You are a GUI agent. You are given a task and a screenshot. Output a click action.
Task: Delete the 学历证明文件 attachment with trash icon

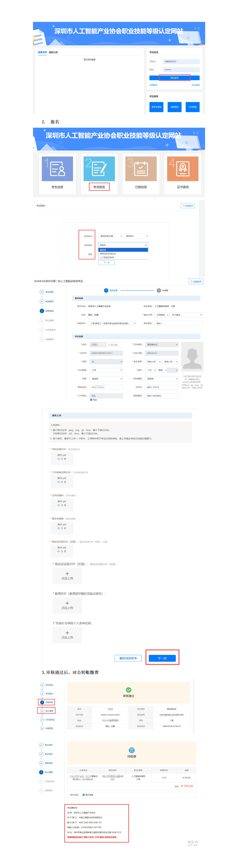coord(65,459)
